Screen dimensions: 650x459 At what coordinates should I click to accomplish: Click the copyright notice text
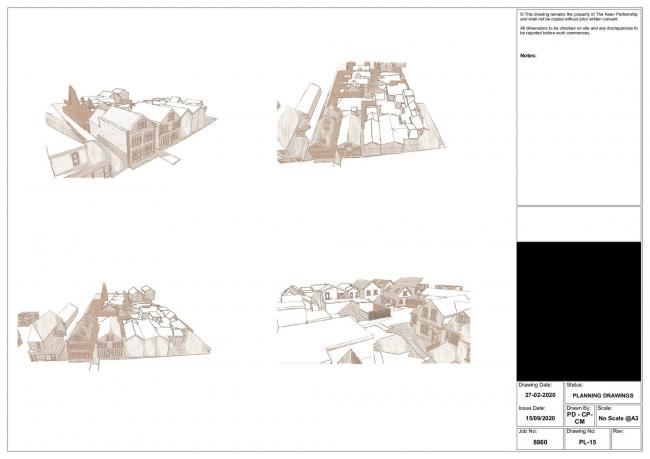577,17
